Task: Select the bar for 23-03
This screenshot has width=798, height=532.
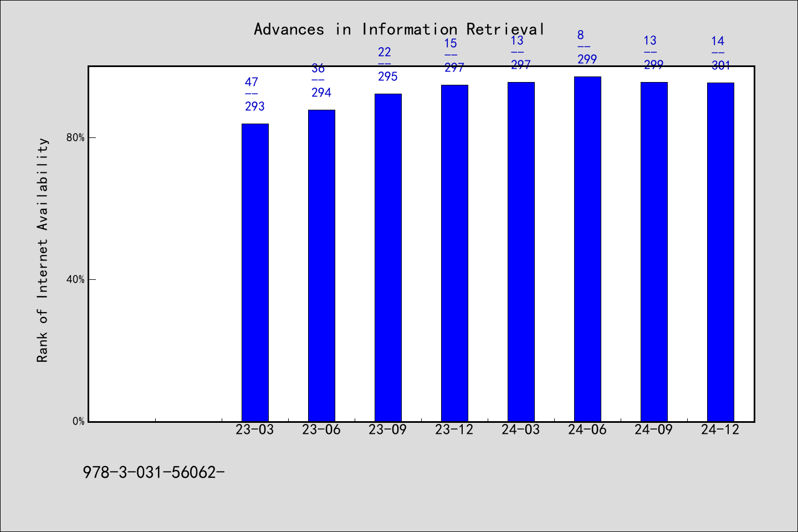Action: (x=255, y=272)
